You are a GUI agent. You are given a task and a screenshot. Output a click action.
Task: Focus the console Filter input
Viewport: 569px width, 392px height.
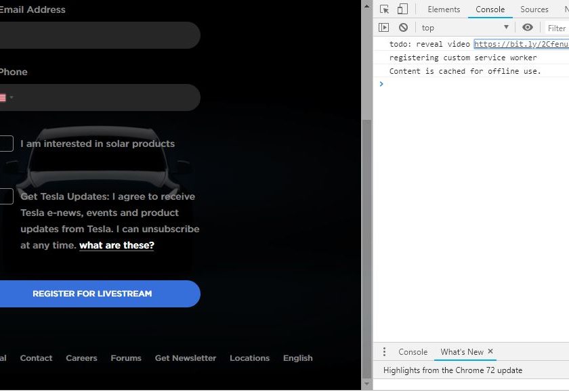pyautogui.click(x=557, y=28)
